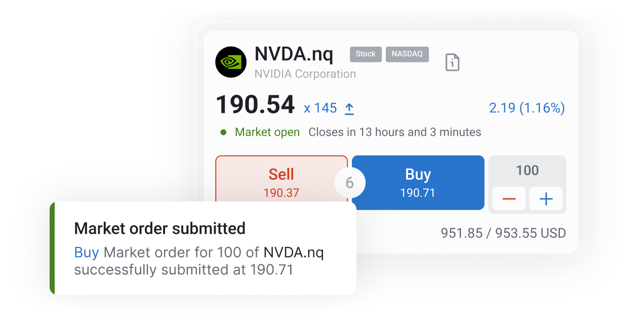Click the 951.85 / 953.55 USD value

(503, 233)
